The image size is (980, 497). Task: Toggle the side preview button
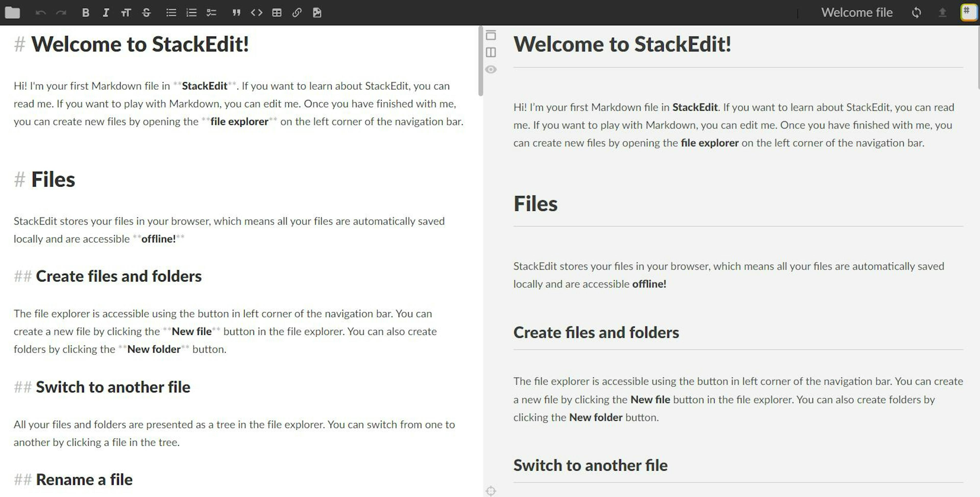tap(491, 52)
